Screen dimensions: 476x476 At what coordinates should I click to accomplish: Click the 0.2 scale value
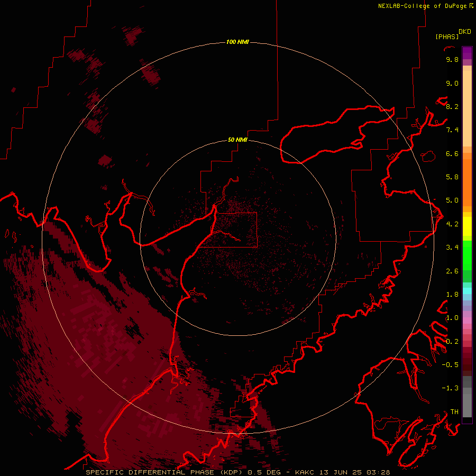[x=452, y=342]
